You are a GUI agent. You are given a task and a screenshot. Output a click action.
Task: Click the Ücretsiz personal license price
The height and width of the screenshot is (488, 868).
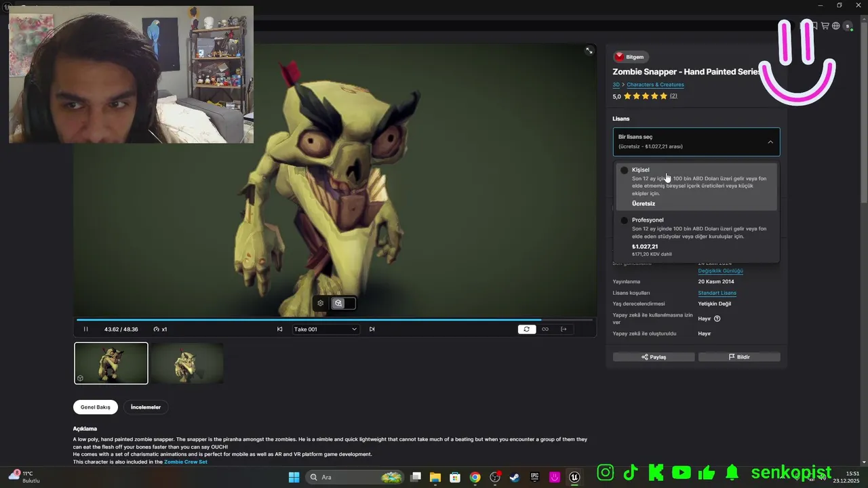point(644,204)
